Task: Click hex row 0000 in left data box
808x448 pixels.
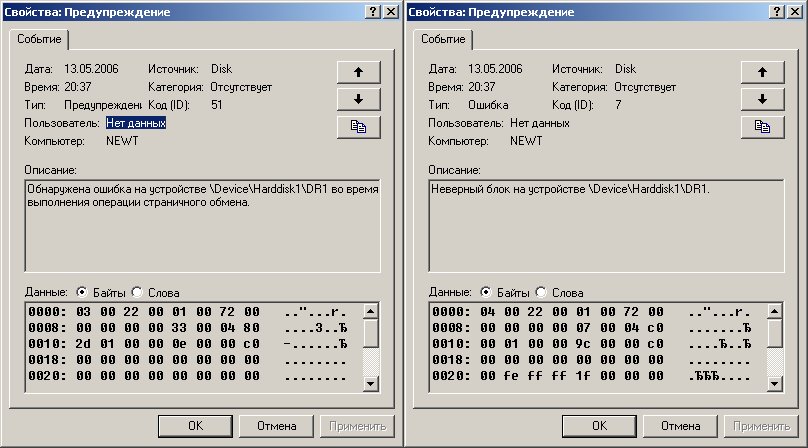Action: 188,312
